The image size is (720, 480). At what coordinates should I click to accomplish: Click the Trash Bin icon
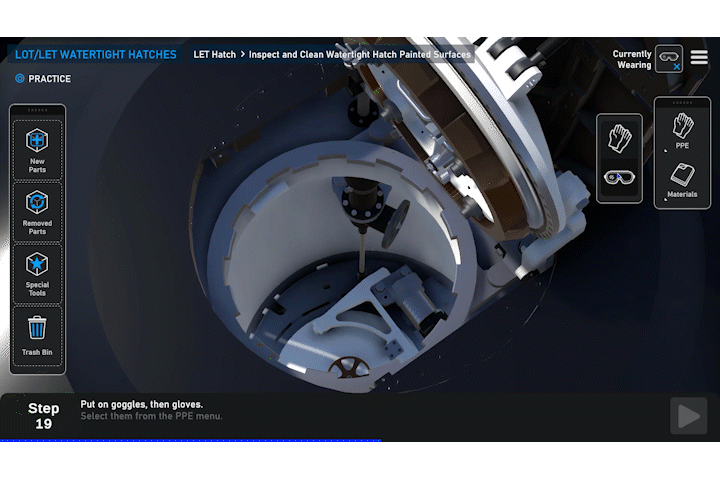point(37,333)
